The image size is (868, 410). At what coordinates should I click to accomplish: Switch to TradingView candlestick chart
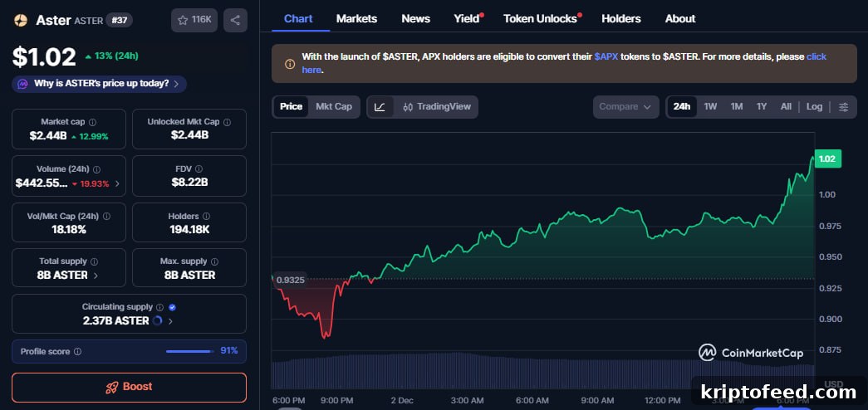coord(437,107)
